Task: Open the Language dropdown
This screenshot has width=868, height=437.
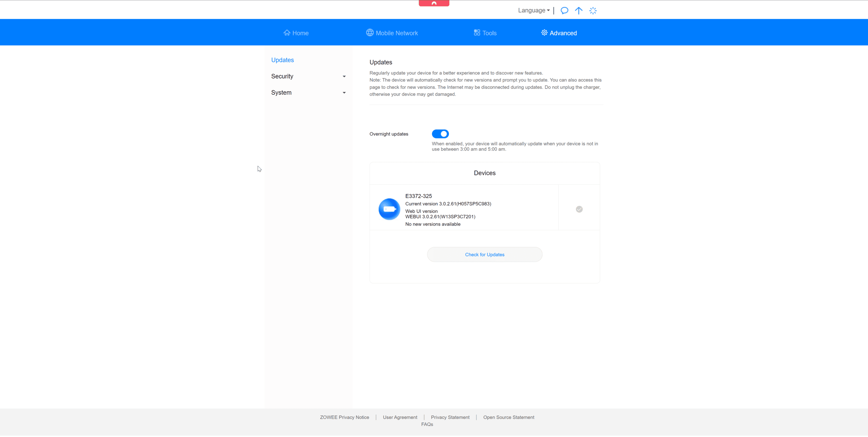Action: click(x=534, y=10)
